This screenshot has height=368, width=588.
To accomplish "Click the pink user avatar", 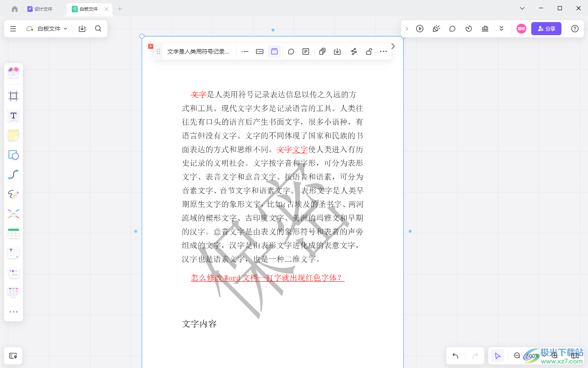I will [x=521, y=29].
